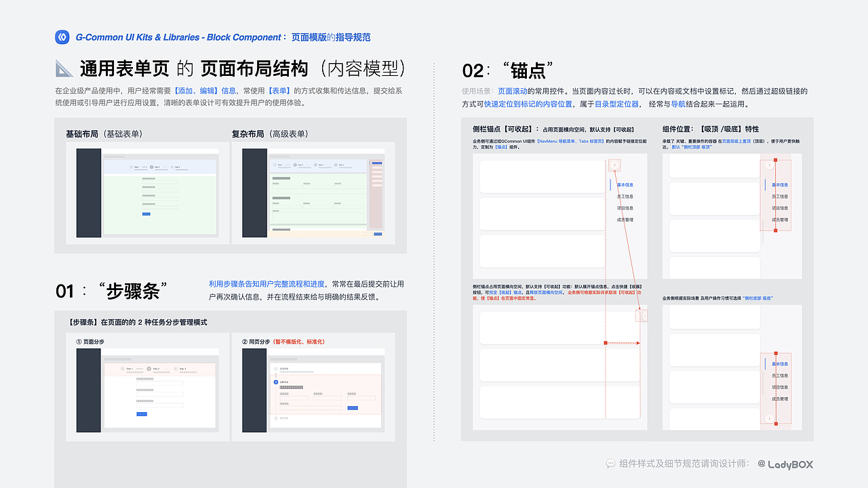The width and height of the screenshot is (868, 488).
Task: Click the blue active step circle in 同页分步 mockup
Action: pos(276,382)
